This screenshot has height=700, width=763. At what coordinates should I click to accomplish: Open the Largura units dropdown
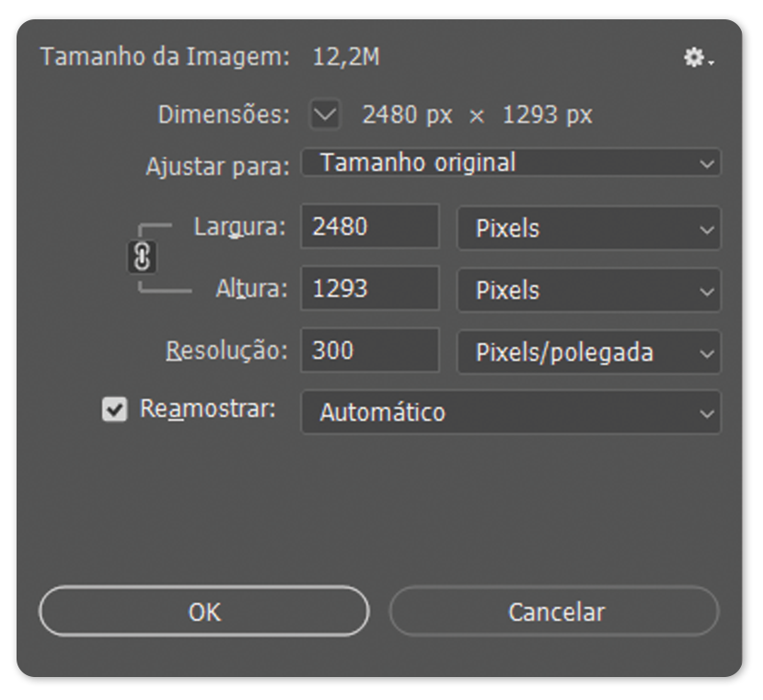588,229
